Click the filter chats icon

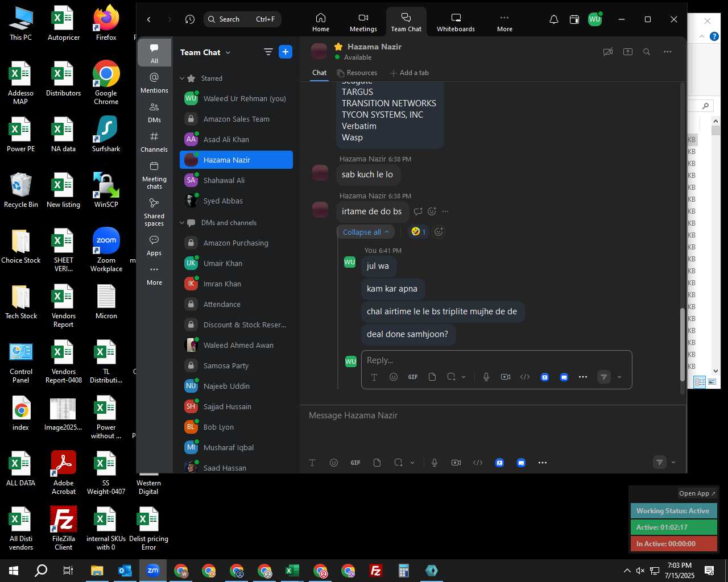[268, 52]
